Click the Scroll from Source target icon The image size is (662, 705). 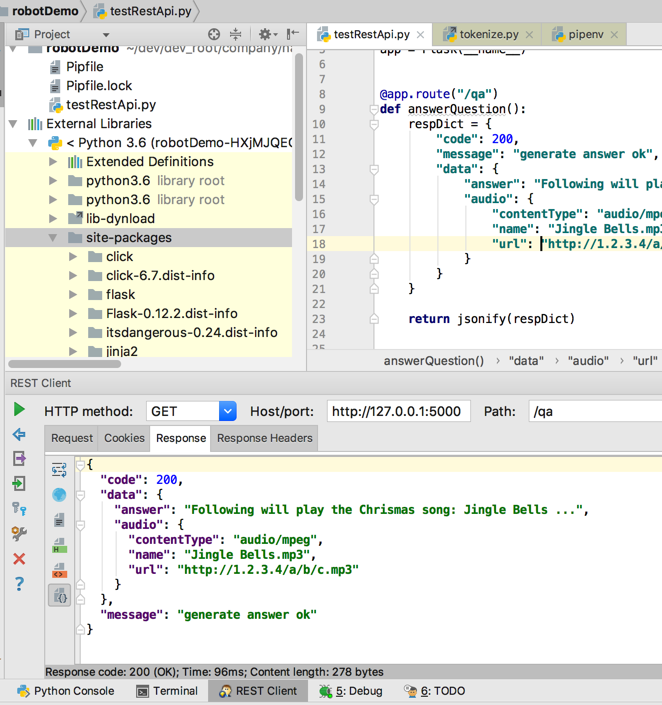point(215,35)
